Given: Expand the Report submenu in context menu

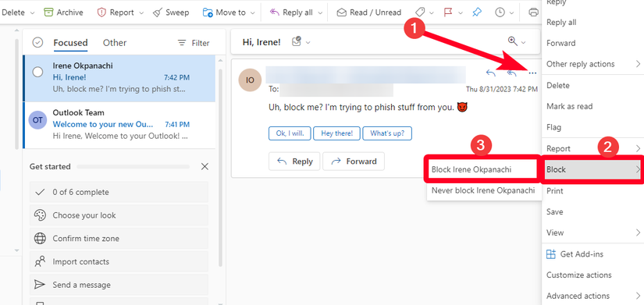Looking at the screenshot, I should tap(592, 148).
